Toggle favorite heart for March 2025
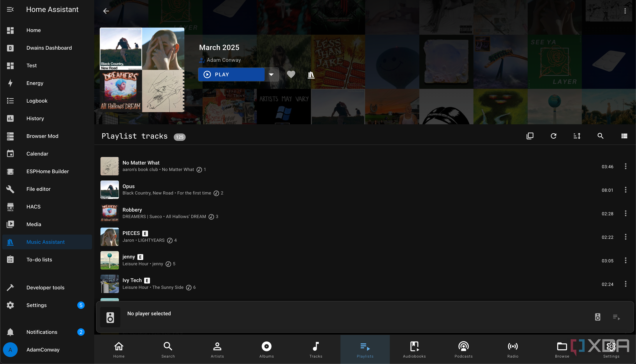 [x=291, y=74]
